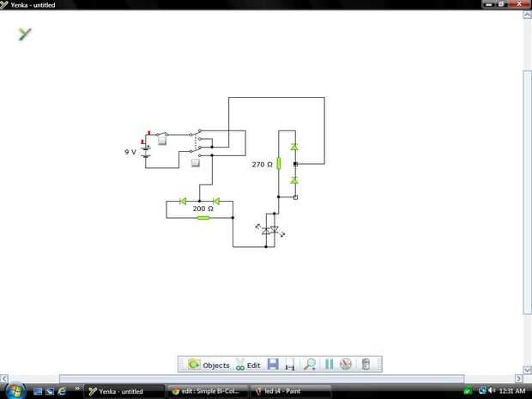Select the left green diode above 200 Ω
This screenshot has height=399, width=532.
[x=183, y=201]
